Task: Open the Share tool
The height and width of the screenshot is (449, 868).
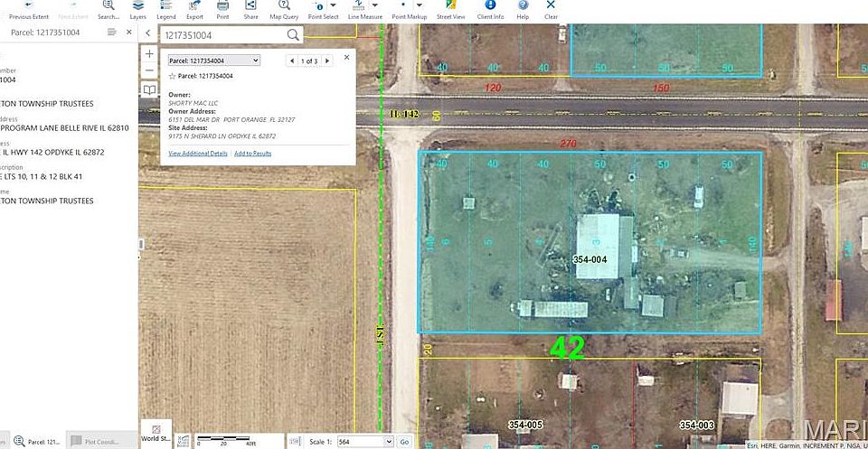Action: coord(250,10)
